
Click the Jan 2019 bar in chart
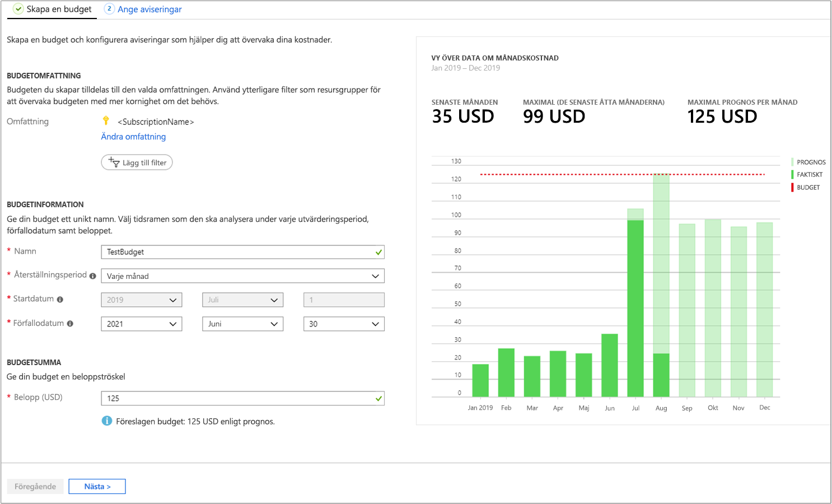coord(480,381)
